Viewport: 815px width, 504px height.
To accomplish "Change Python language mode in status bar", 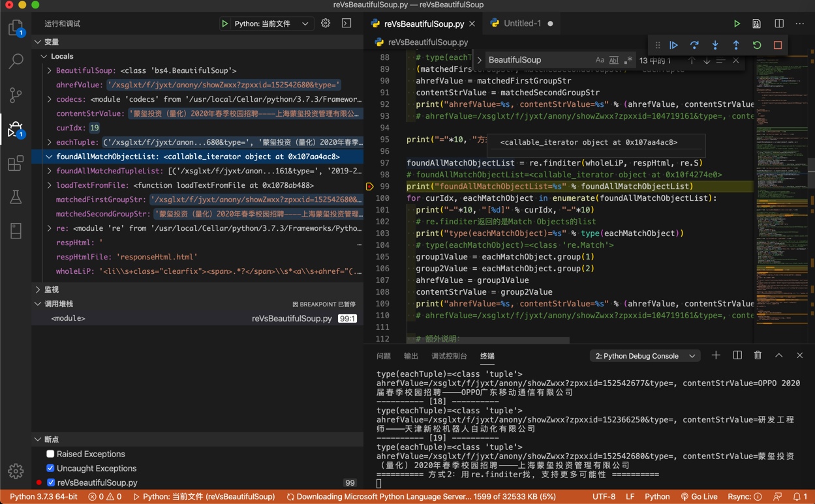I will (x=657, y=497).
